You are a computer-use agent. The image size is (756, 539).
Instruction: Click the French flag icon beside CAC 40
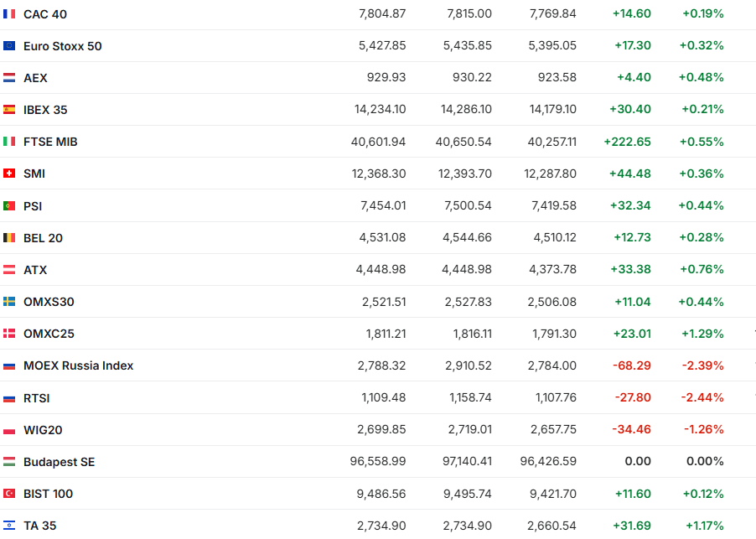pos(9,14)
